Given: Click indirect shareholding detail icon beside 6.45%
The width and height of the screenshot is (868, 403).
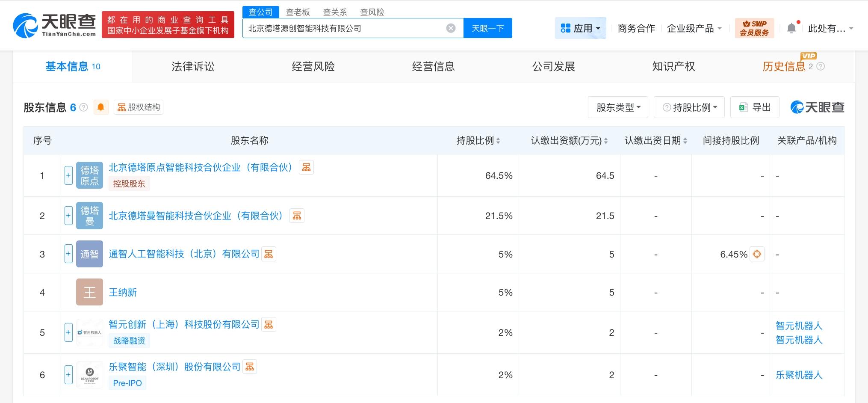Looking at the screenshot, I should 757,254.
